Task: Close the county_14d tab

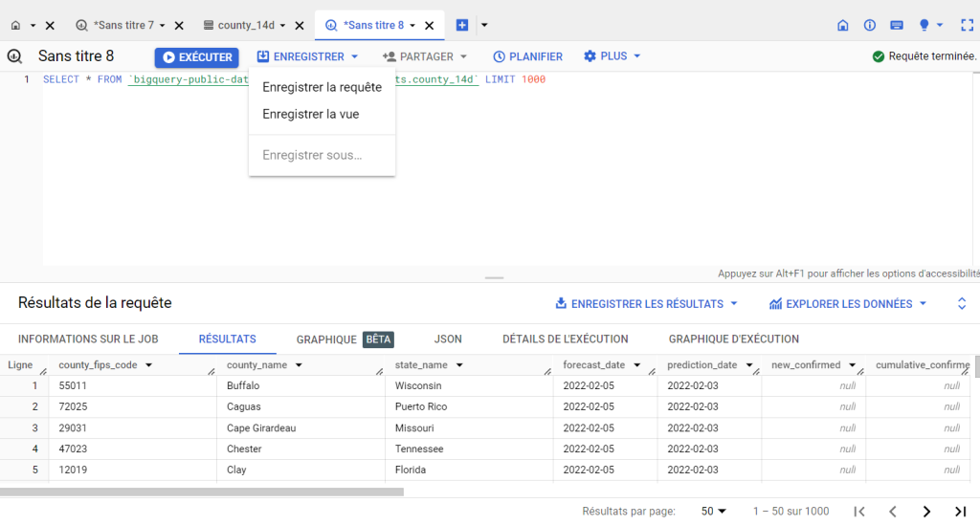Action: (x=300, y=25)
